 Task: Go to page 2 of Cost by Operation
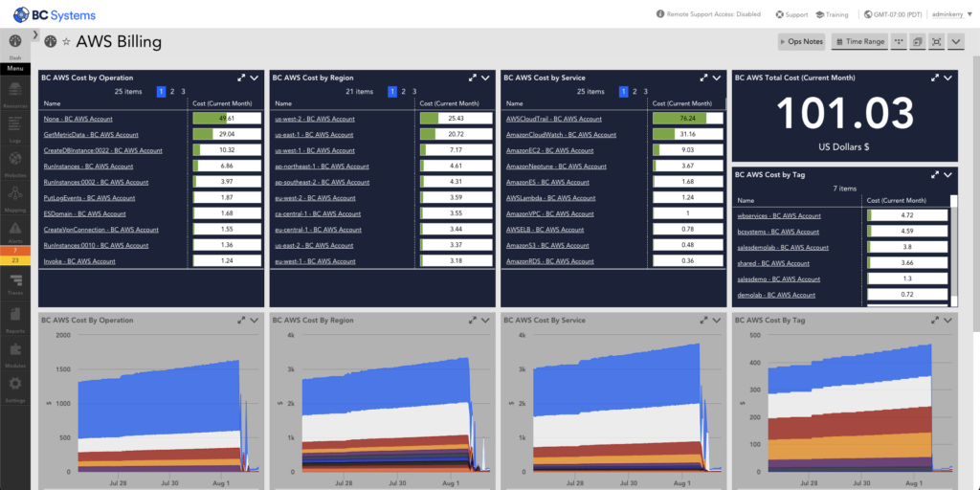tap(172, 92)
